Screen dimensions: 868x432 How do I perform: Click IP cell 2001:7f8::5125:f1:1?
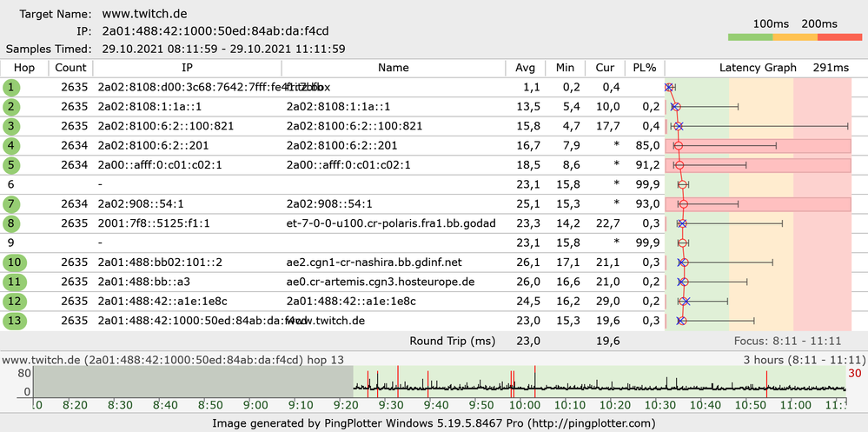pos(153,223)
